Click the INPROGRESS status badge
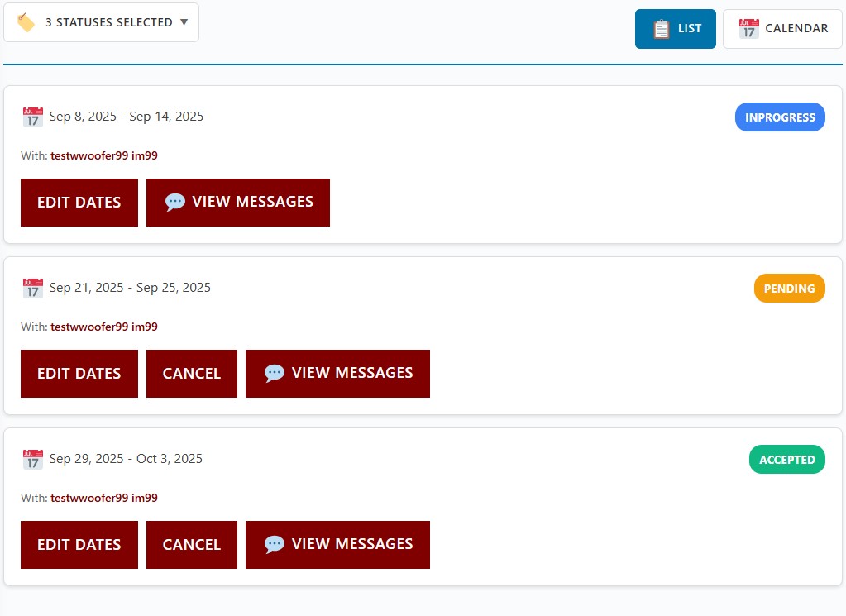 [780, 117]
